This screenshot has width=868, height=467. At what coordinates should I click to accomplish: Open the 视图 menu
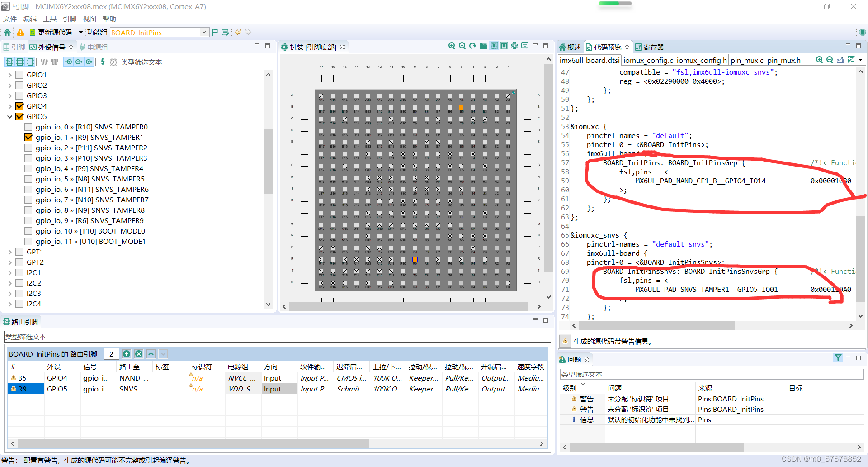coord(89,19)
